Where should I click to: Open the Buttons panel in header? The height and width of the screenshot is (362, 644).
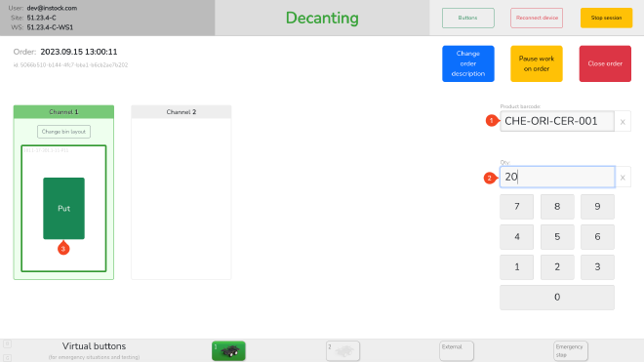468,18
